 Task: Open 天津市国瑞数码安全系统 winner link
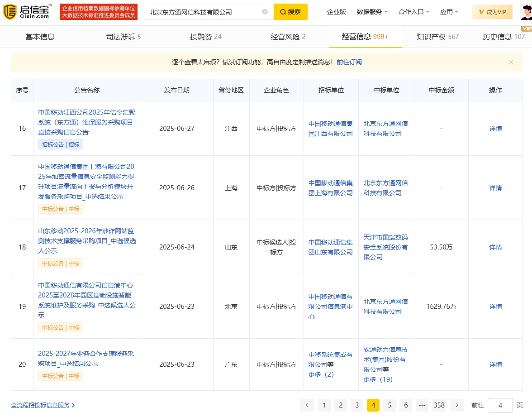pyautogui.click(x=385, y=247)
